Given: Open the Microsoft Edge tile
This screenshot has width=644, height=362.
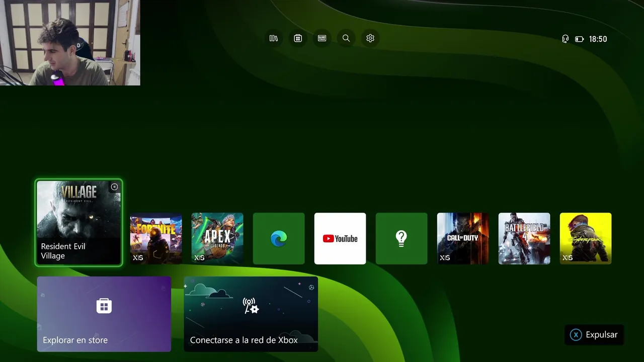Looking at the screenshot, I should click(279, 238).
